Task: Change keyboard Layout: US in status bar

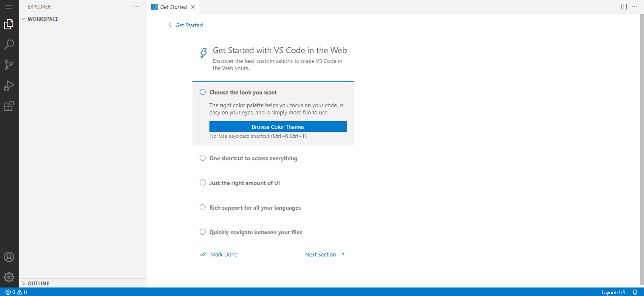Action: click(613, 292)
